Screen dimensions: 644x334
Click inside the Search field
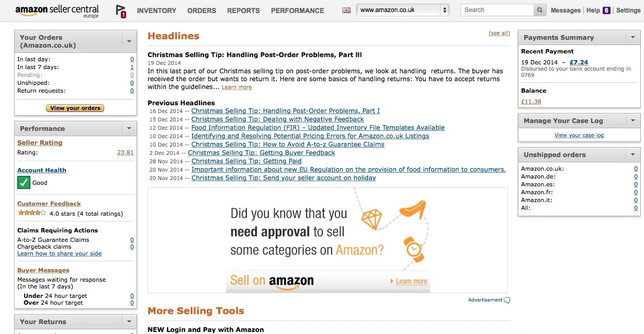pos(497,10)
